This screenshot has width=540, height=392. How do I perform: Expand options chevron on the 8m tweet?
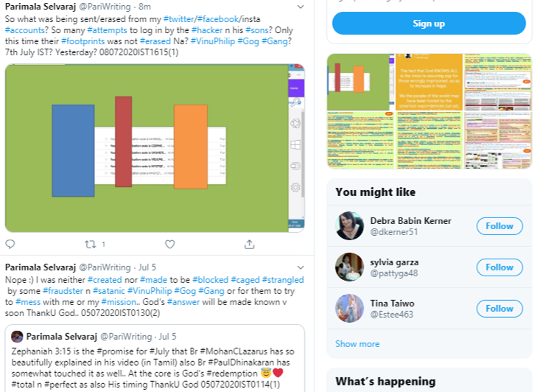pyautogui.click(x=301, y=7)
